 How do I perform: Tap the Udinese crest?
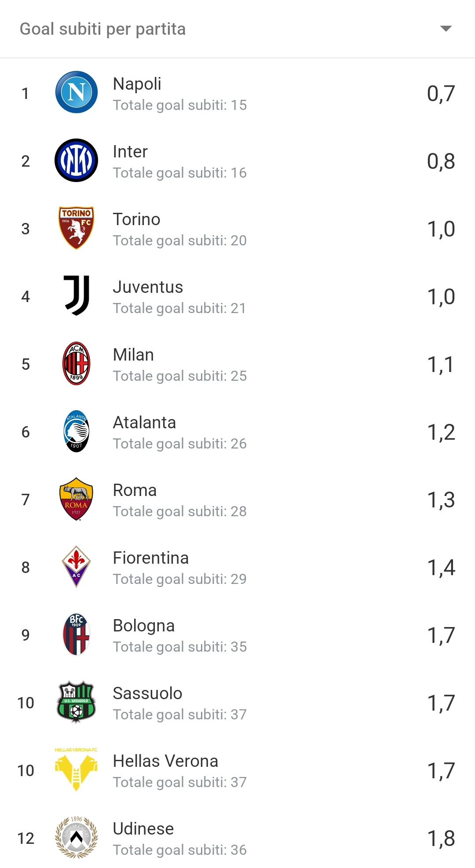77,837
